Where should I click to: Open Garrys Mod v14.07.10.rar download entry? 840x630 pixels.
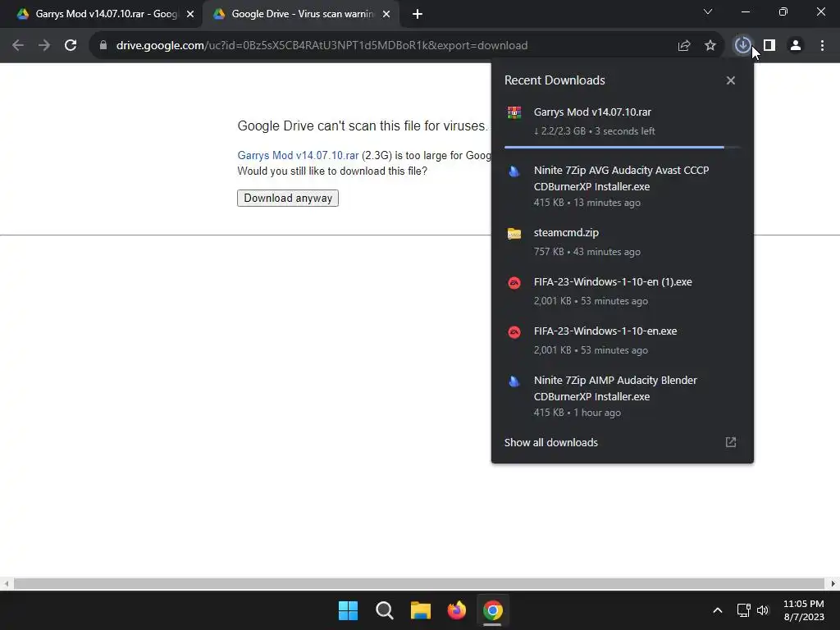623,121
